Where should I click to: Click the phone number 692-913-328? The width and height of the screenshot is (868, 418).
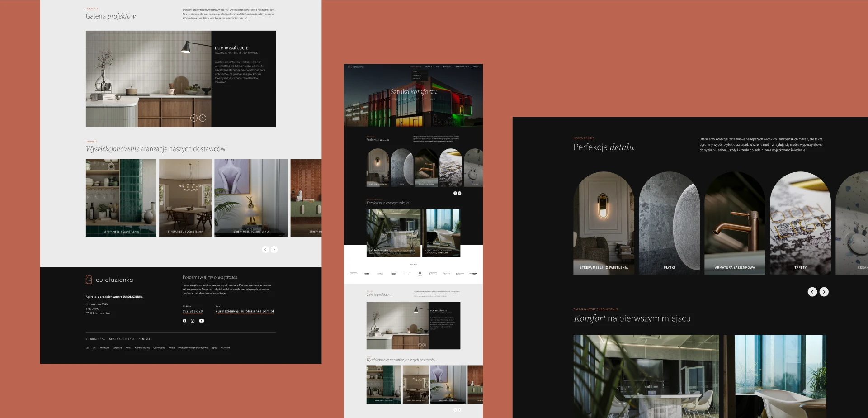click(x=193, y=311)
